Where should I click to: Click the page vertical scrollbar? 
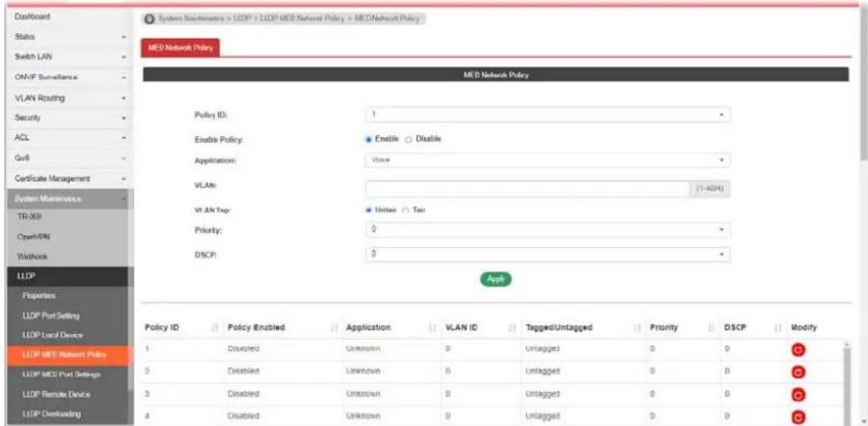pos(863,83)
